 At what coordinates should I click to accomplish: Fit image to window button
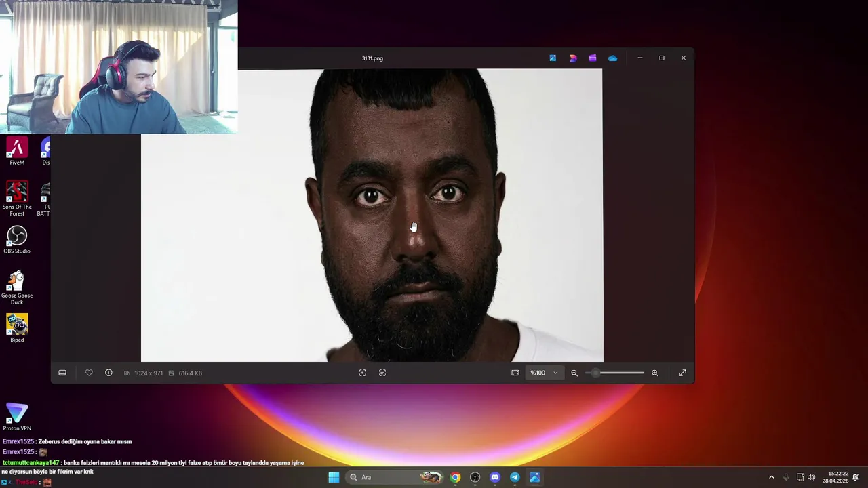click(515, 373)
